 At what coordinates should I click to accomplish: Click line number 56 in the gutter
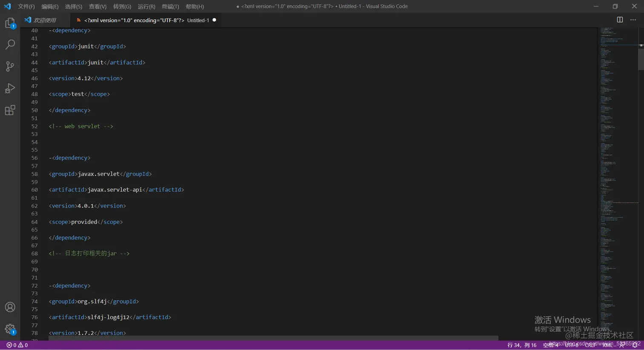34,158
